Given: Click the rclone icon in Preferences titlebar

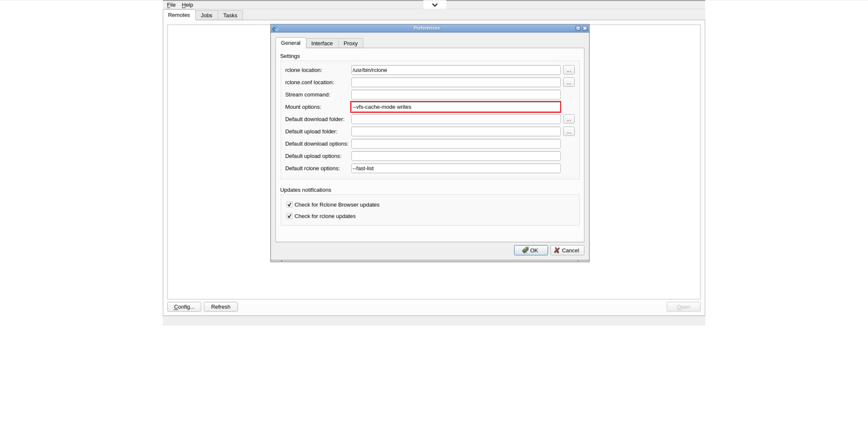Looking at the screenshot, I should pos(275,28).
